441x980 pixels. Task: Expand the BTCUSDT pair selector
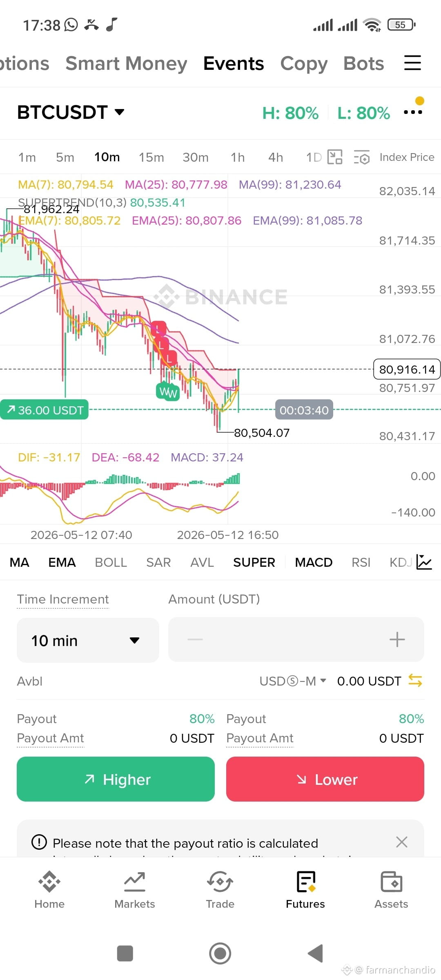click(71, 112)
